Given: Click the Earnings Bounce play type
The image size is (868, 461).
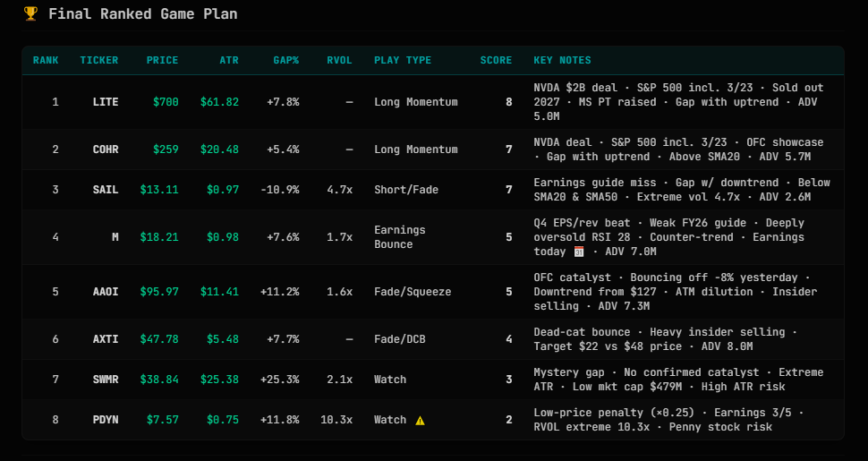Looking at the screenshot, I should [400, 238].
